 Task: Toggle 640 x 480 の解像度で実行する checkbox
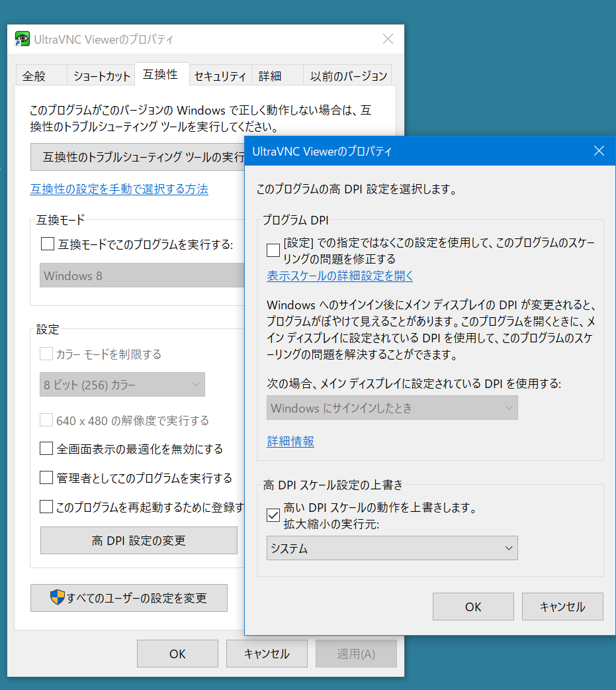pos(46,420)
